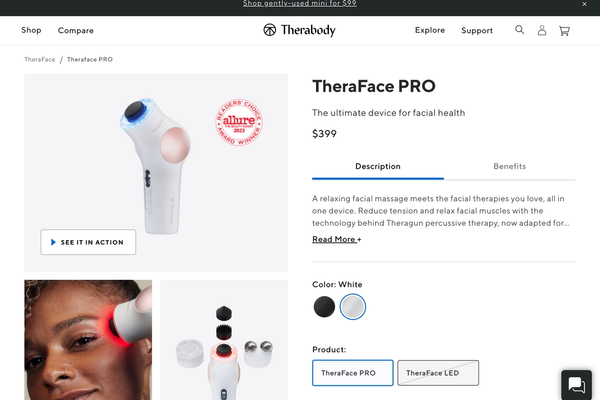
Task: Open the user account icon
Action: (x=542, y=30)
